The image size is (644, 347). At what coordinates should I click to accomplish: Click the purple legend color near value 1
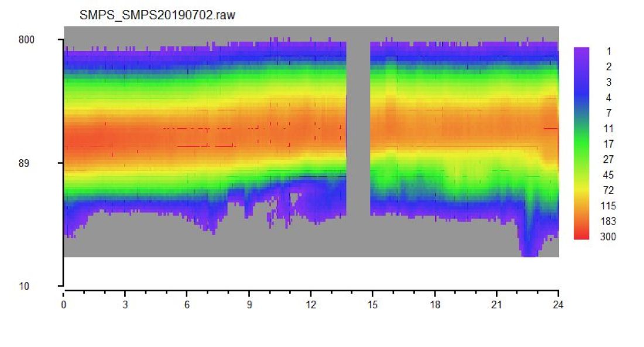pyautogui.click(x=581, y=52)
